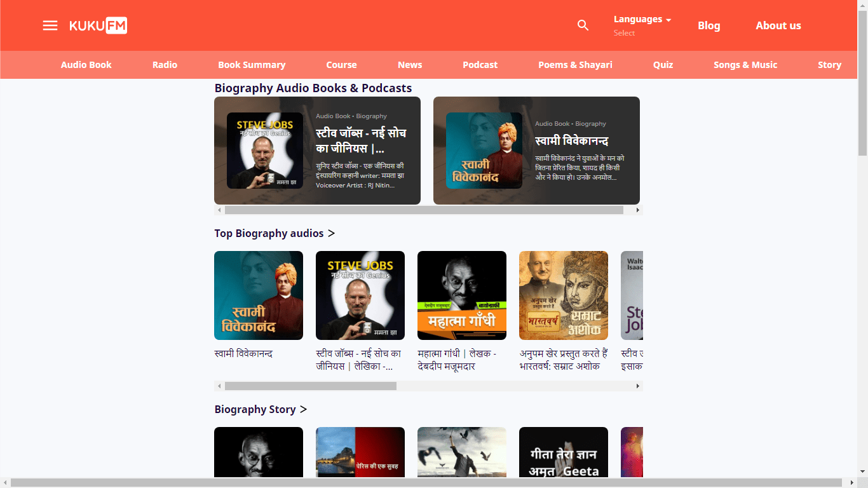Open स्वामी विवेकानंद cover in Top Biography
This screenshot has height=488, width=868.
coord(259,295)
